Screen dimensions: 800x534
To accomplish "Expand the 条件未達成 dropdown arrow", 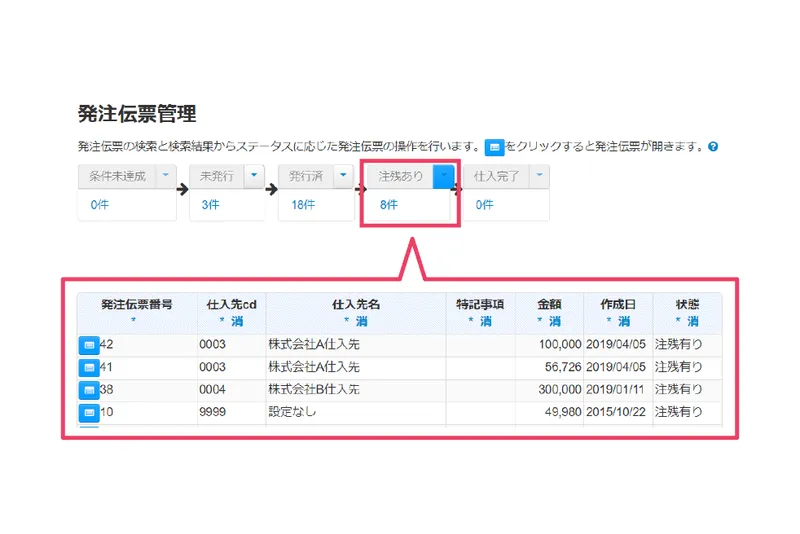I will click(x=166, y=176).
